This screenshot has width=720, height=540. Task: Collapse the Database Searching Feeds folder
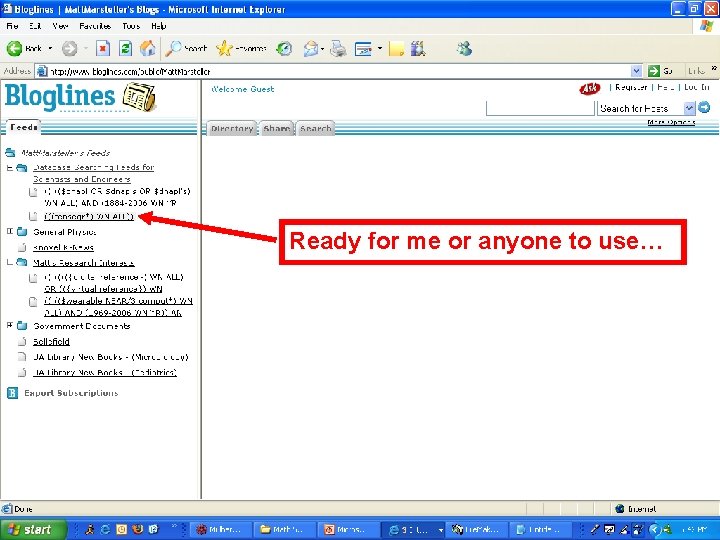[9, 168]
